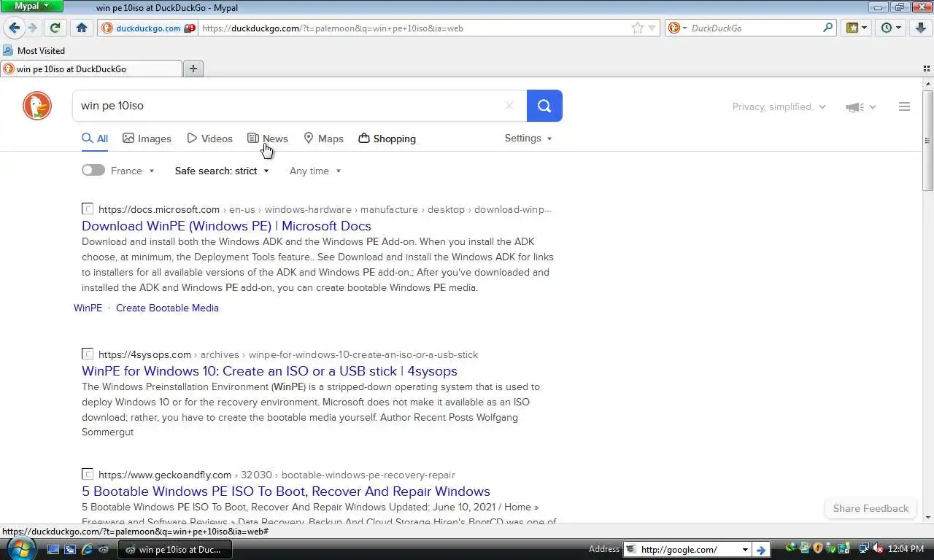Viewport: 934px width, 560px height.
Task: Click scrollbar down arrow at page bottom
Action: (x=928, y=517)
